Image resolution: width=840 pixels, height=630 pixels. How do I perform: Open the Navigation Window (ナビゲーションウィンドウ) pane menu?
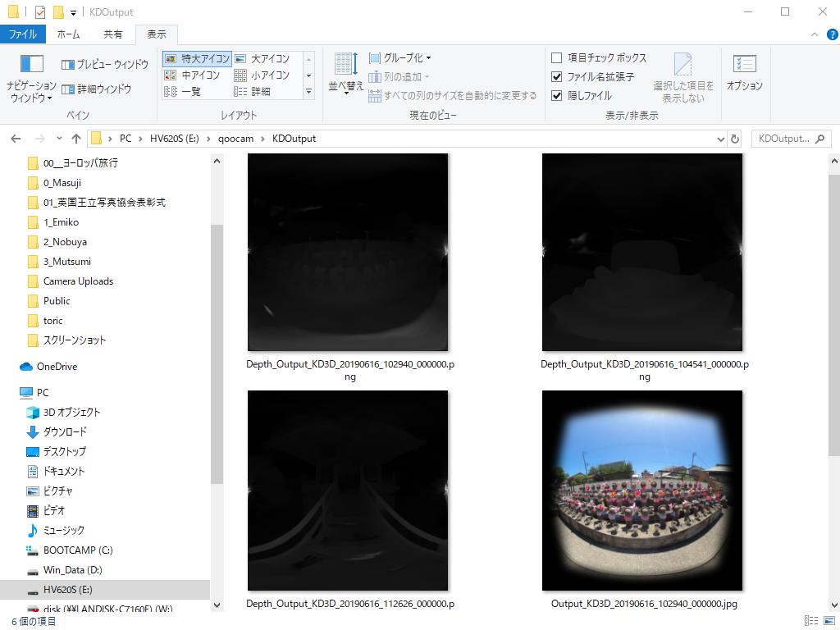tap(31, 78)
